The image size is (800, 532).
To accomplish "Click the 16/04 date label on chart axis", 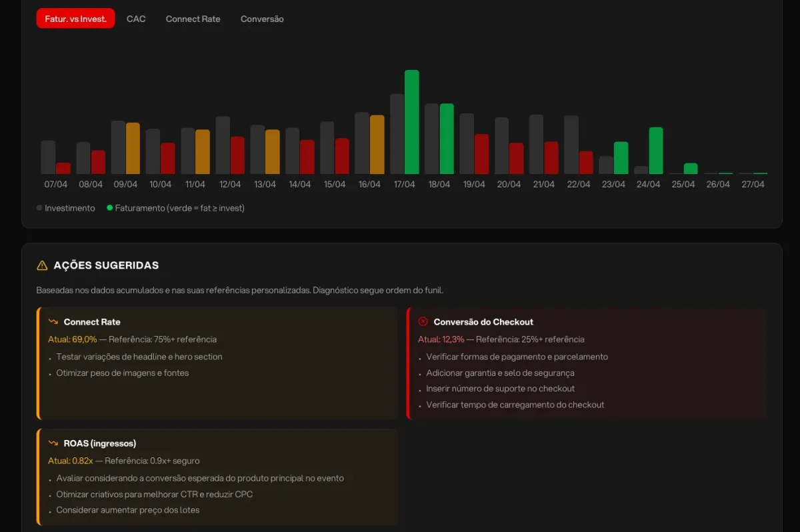I will point(369,185).
